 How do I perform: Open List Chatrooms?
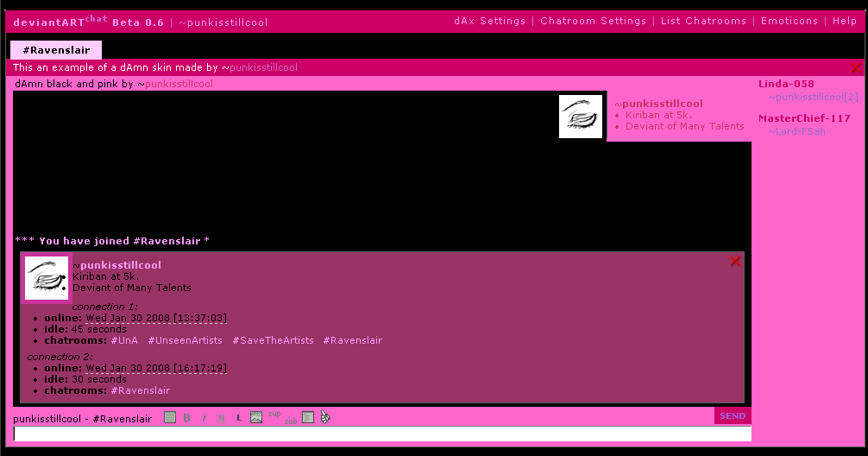pos(703,21)
